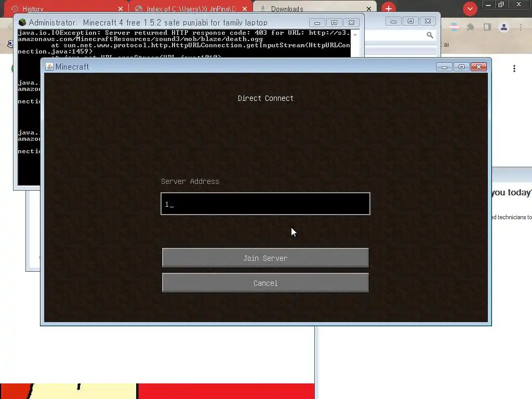The width and height of the screenshot is (532, 399).
Task: Switch to the Index of C:\Users tab
Action: 190,9
